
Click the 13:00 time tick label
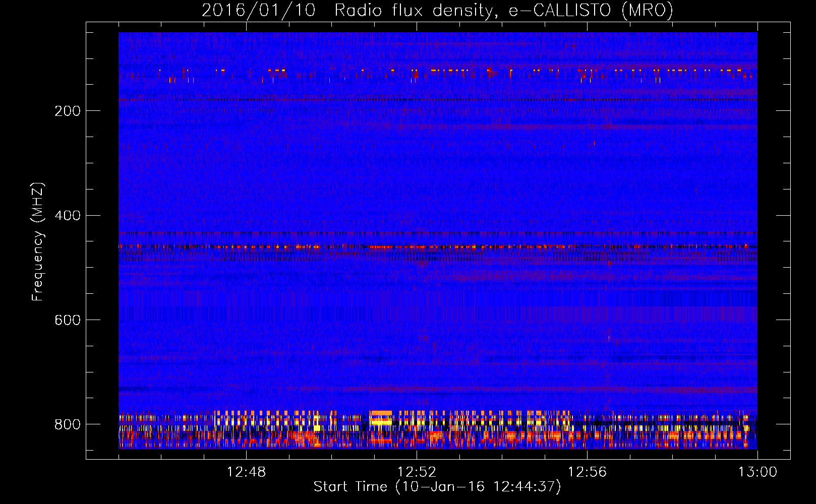757,472
